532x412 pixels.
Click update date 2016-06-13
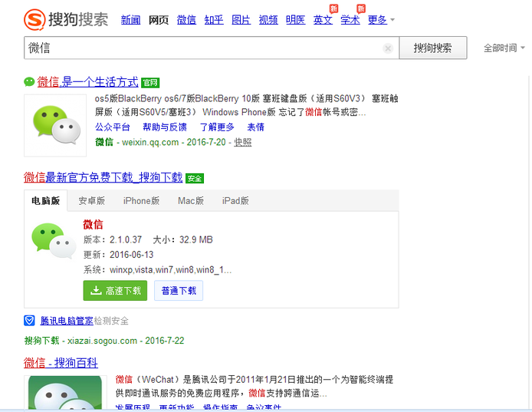click(132, 255)
